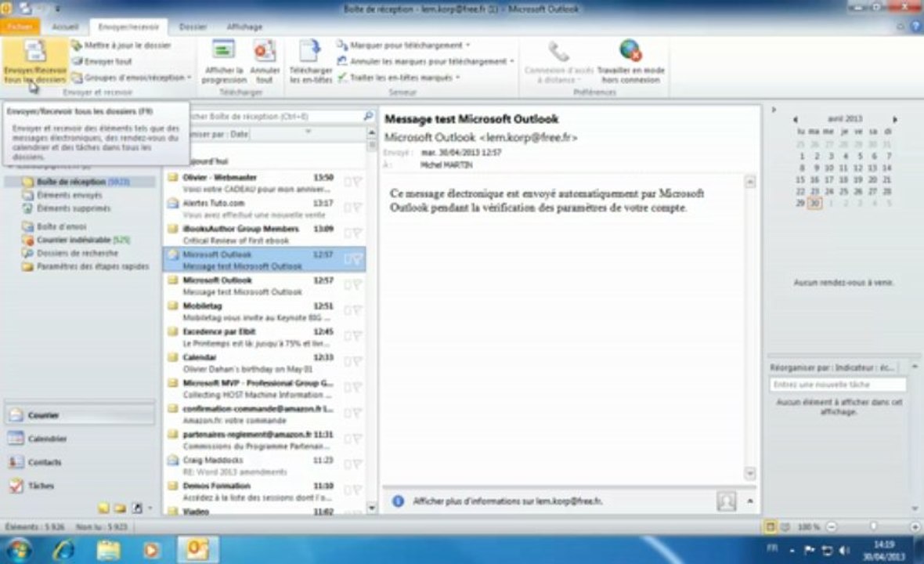Image resolution: width=924 pixels, height=564 pixels.
Task: Open Calendar email from 12:33
Action: 264,363
